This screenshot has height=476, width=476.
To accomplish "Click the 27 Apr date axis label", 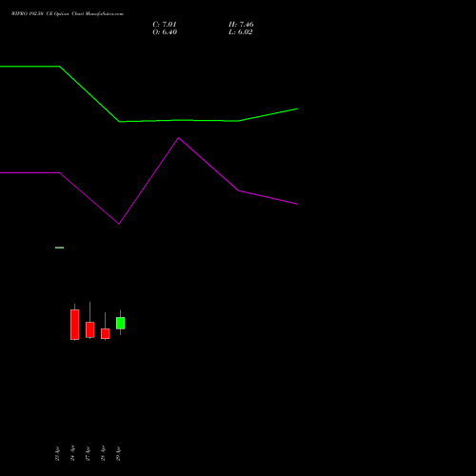I will [x=88, y=453].
